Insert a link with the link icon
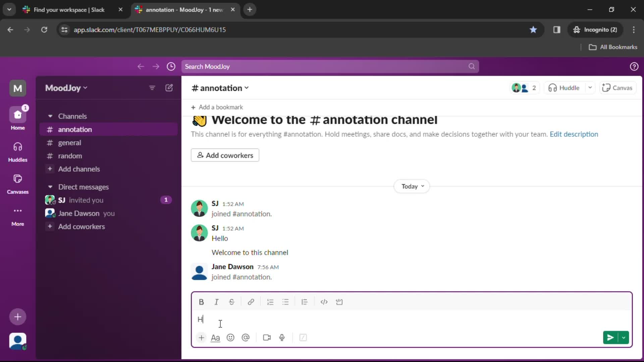The width and height of the screenshot is (644, 362). pos(251,302)
